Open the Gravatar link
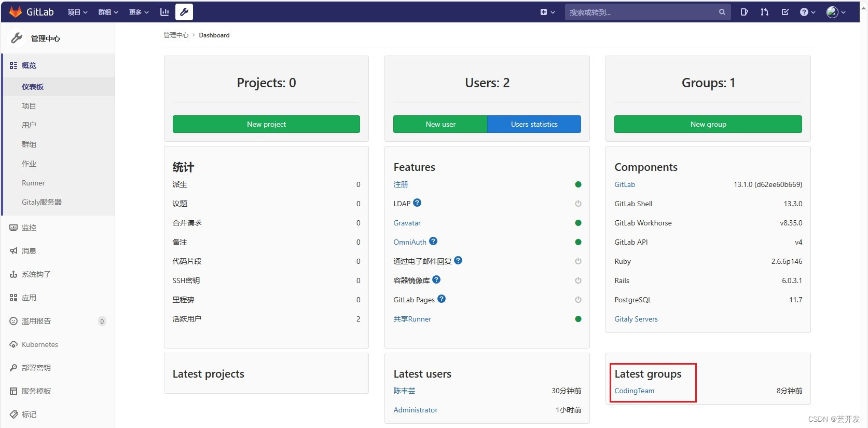The width and height of the screenshot is (868, 428). [x=407, y=223]
